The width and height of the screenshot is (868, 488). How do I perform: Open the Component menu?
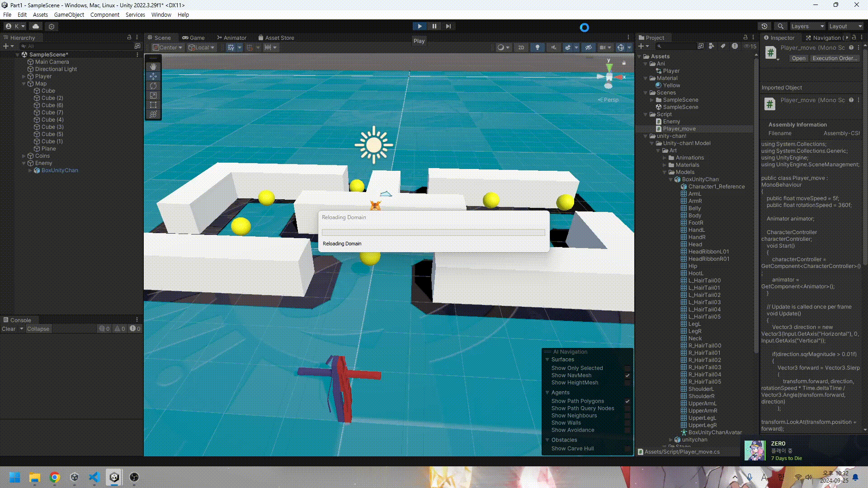point(105,15)
